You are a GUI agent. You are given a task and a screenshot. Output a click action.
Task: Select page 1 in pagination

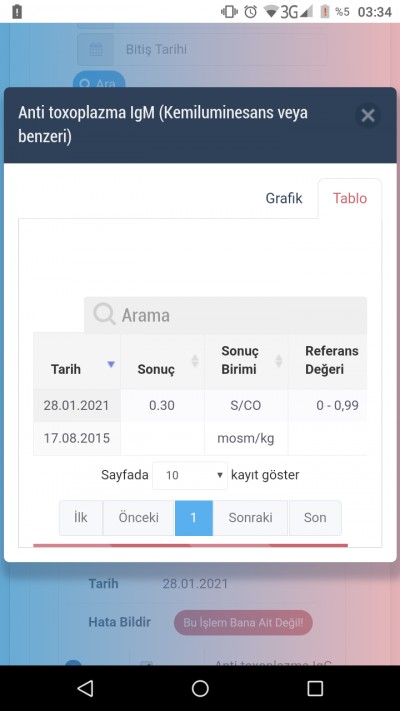click(x=194, y=518)
